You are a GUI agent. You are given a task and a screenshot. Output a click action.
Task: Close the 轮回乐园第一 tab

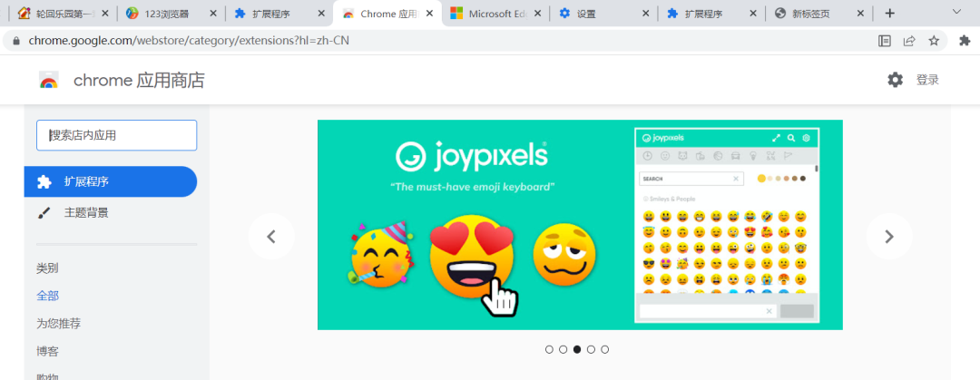[x=105, y=13]
